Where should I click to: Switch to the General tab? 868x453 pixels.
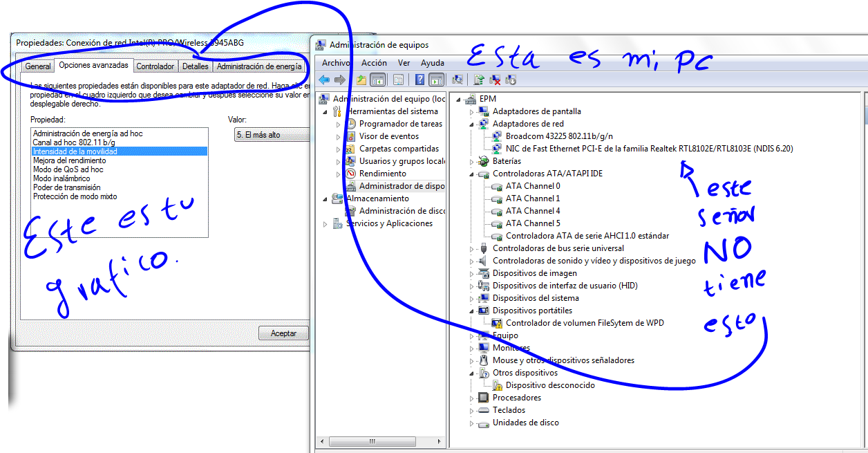tap(38, 66)
